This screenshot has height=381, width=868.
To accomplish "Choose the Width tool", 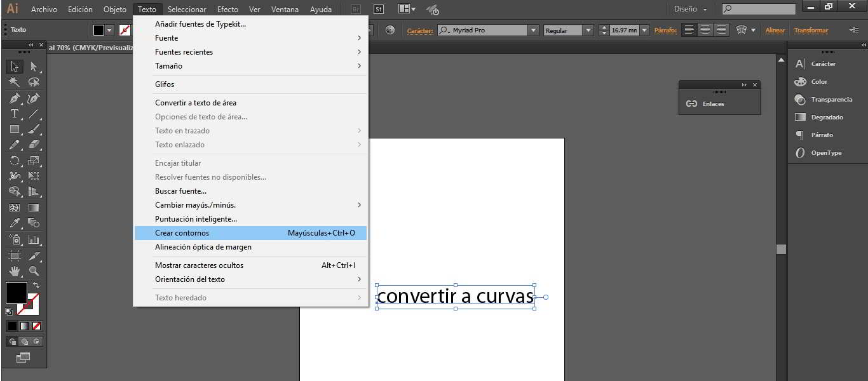I will tap(15, 177).
